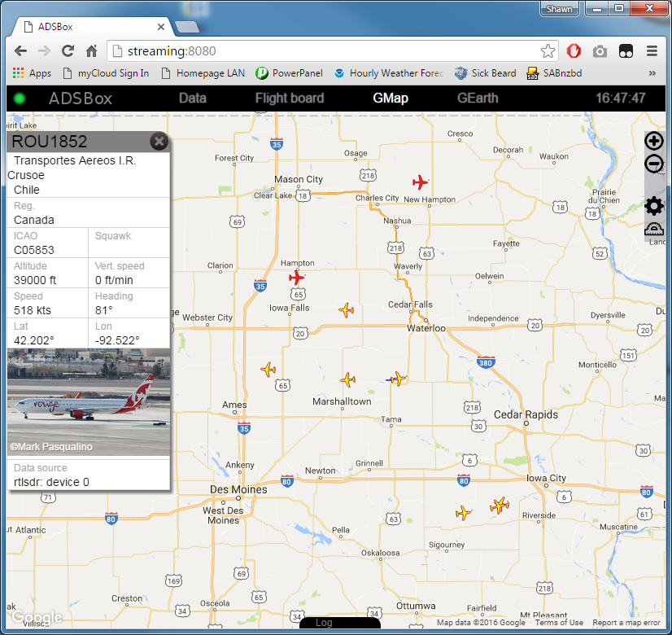Zoom out the map with minus icon
672x635 pixels.
click(653, 164)
